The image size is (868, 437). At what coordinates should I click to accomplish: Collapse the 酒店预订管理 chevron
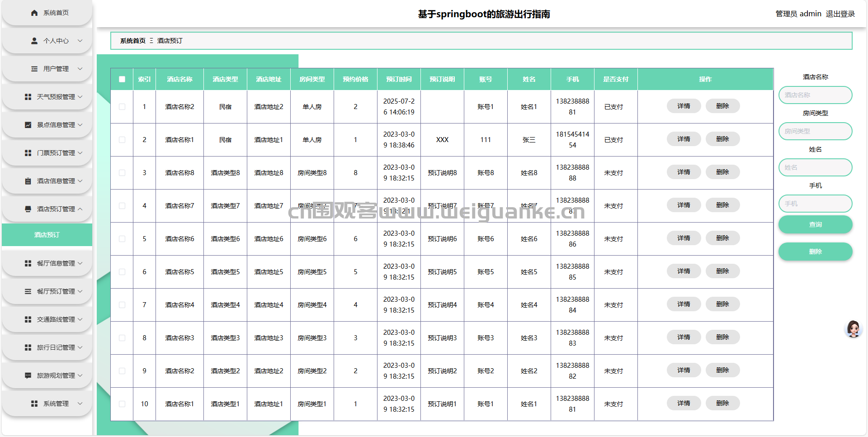pos(80,209)
